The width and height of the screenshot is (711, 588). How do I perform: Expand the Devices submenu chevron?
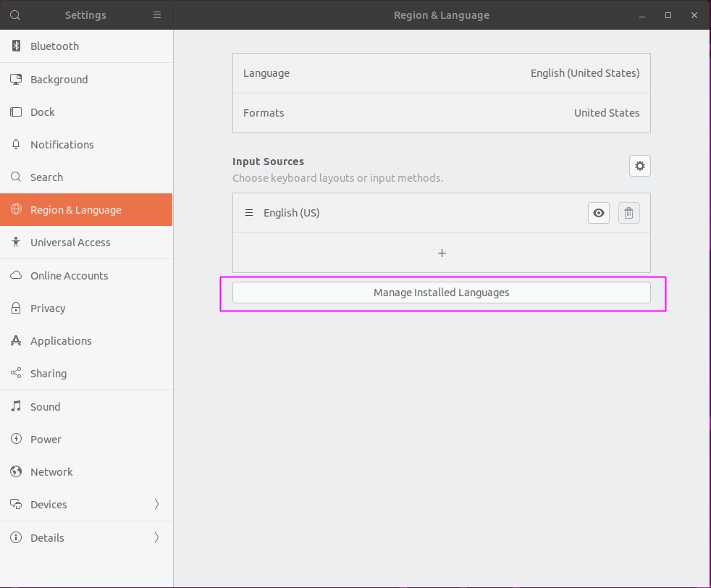pyautogui.click(x=156, y=504)
